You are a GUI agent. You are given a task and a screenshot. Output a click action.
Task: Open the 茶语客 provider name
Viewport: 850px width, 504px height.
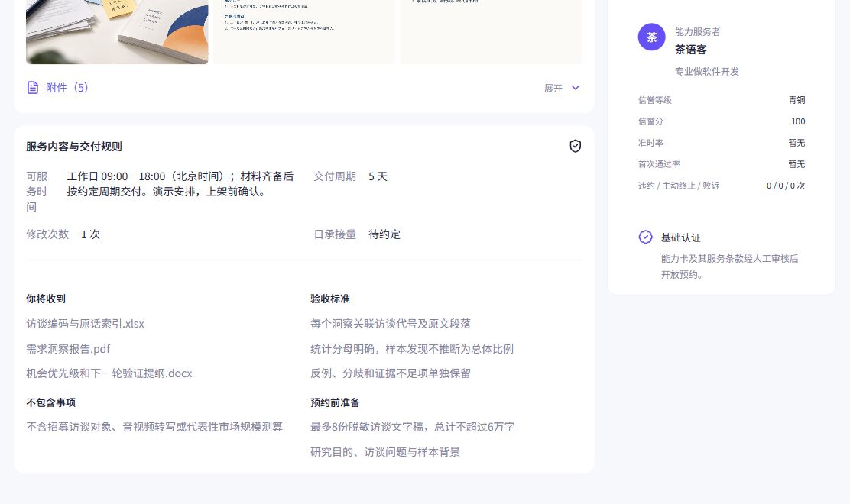[x=691, y=50]
